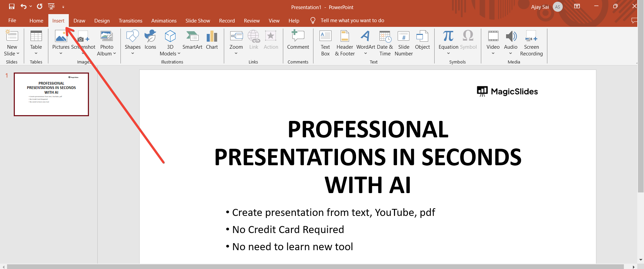Expand the Undo history dropdown arrow
This screenshot has width=644, height=269.
[31, 6]
